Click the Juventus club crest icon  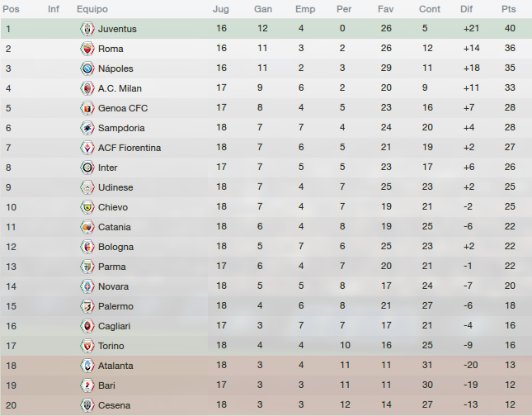pos(87,29)
